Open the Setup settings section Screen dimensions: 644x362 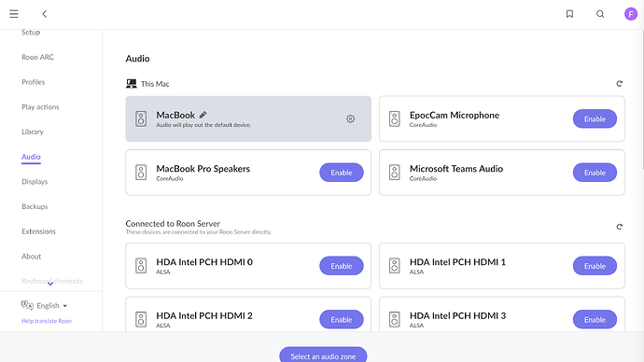click(x=31, y=32)
